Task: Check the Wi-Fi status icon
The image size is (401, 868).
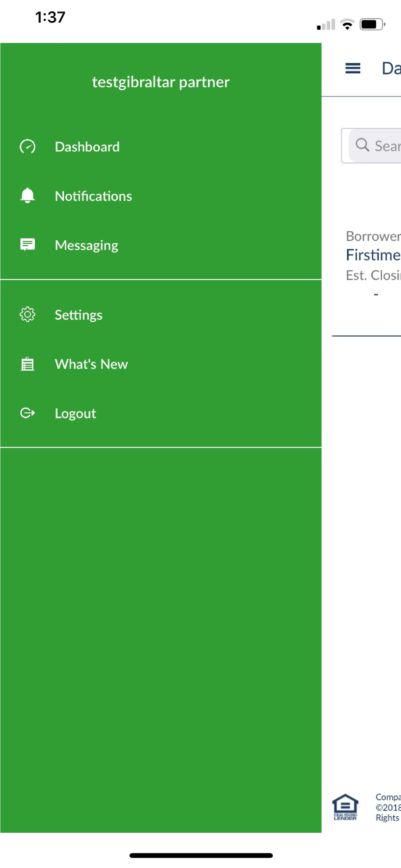Action: click(x=347, y=24)
